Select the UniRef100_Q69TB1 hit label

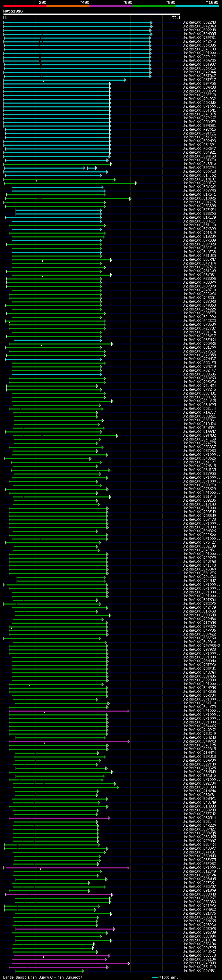[x=199, y=38]
